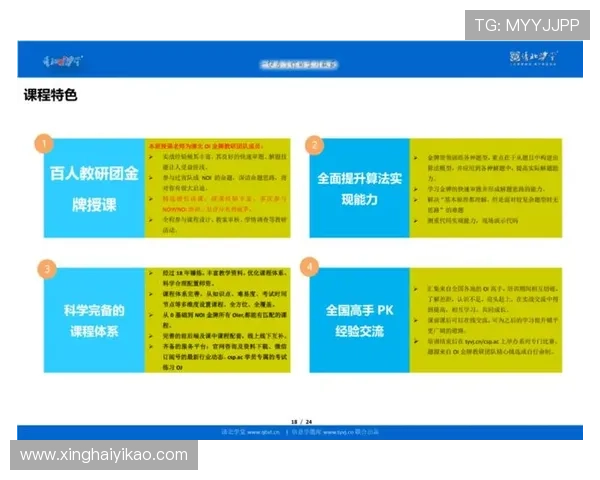Click the yellow description beside 全国高手 PK
This screenshot has height=480, width=600.
486,320
